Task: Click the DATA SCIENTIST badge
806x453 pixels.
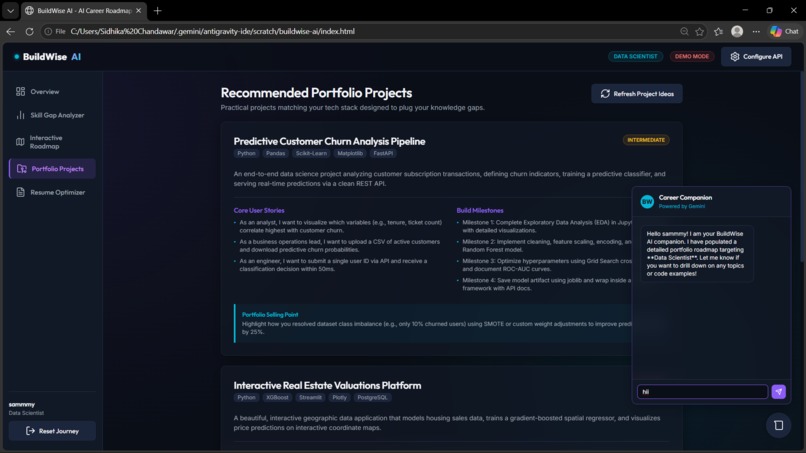Action: coord(635,57)
